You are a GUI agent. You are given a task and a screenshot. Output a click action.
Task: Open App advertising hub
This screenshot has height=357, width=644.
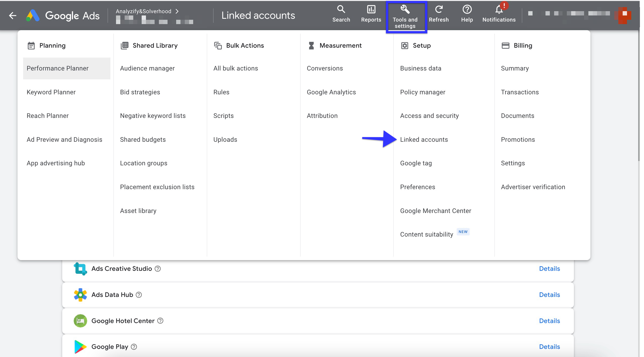click(56, 163)
